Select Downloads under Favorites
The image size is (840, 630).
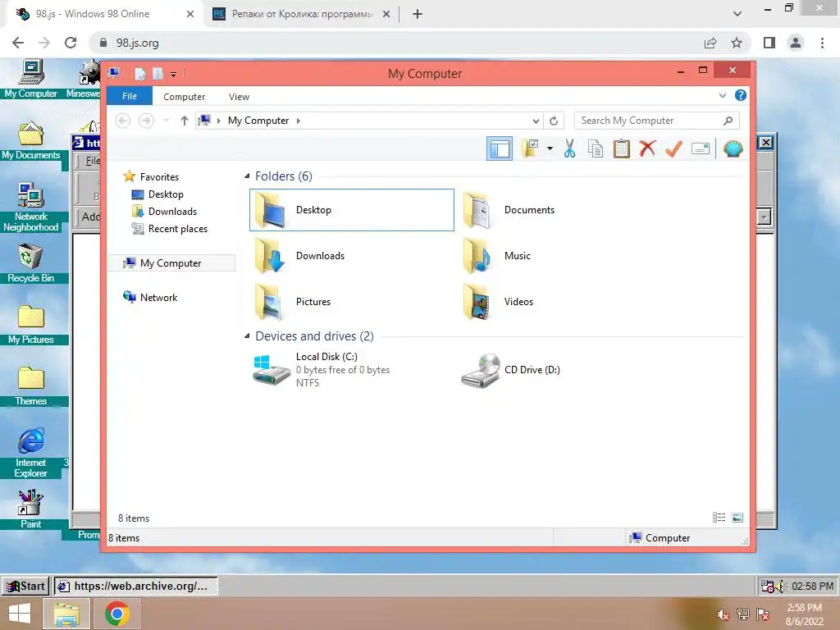tap(164, 211)
